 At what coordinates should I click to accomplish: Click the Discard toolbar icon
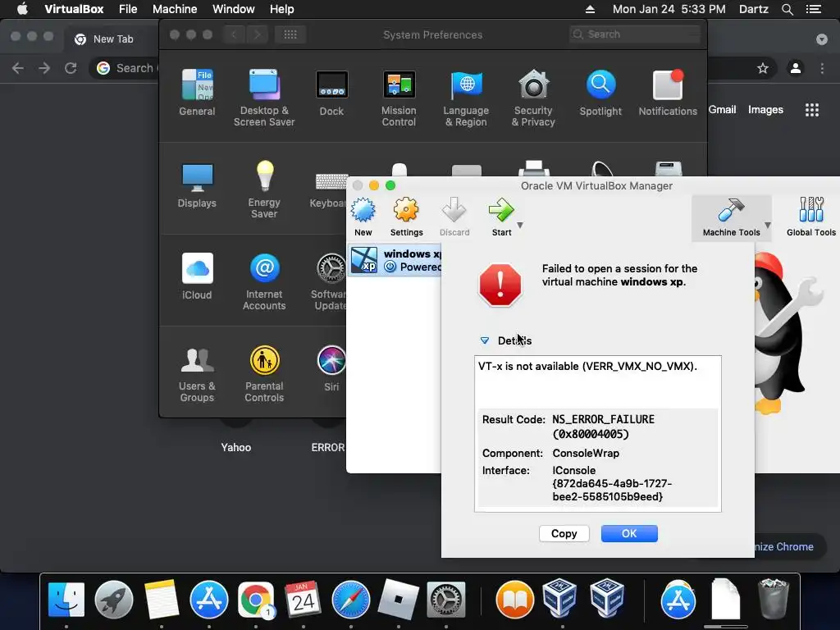pos(454,217)
